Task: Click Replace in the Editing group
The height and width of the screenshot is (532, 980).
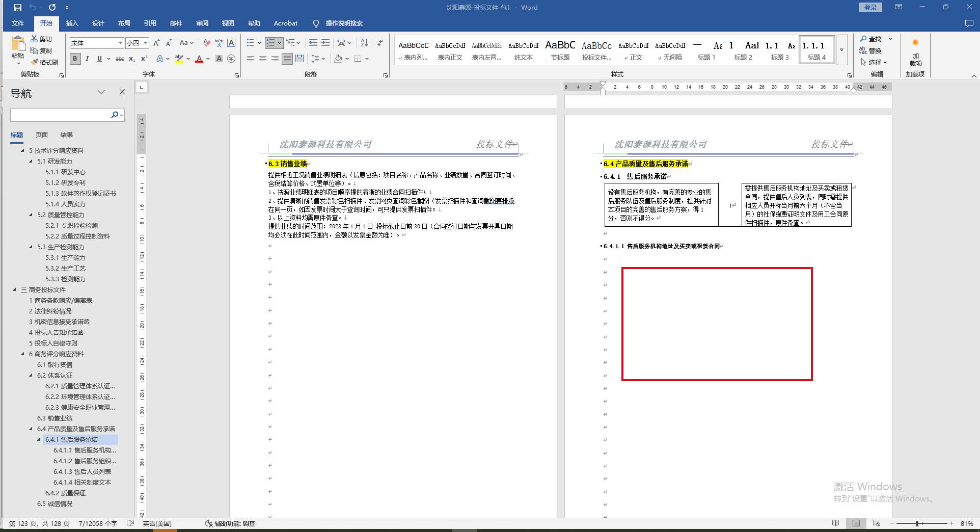Action: (x=870, y=50)
